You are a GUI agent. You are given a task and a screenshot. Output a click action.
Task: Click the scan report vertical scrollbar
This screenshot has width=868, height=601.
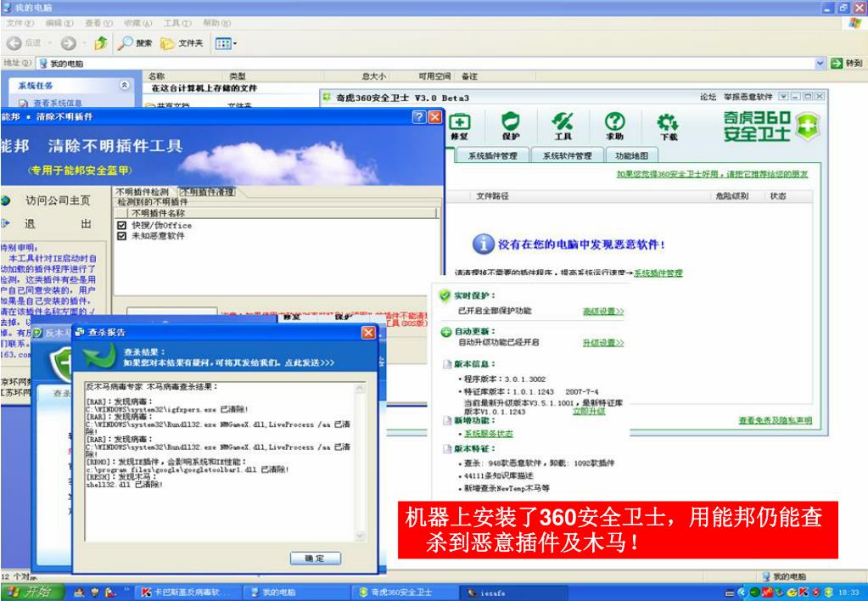(361, 461)
